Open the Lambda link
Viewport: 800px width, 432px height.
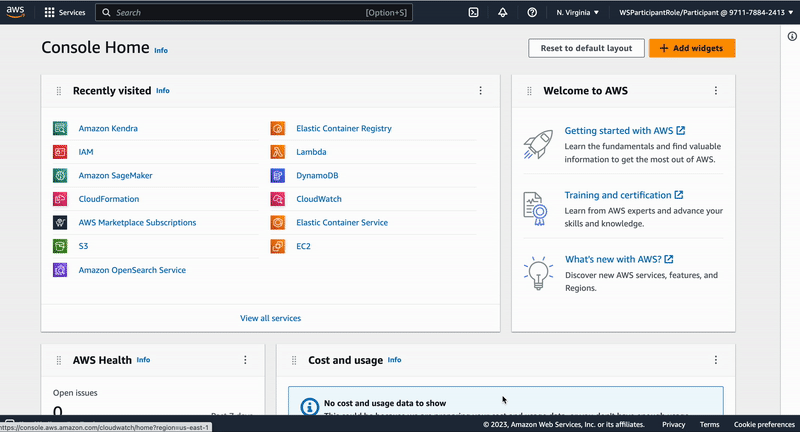tap(311, 152)
